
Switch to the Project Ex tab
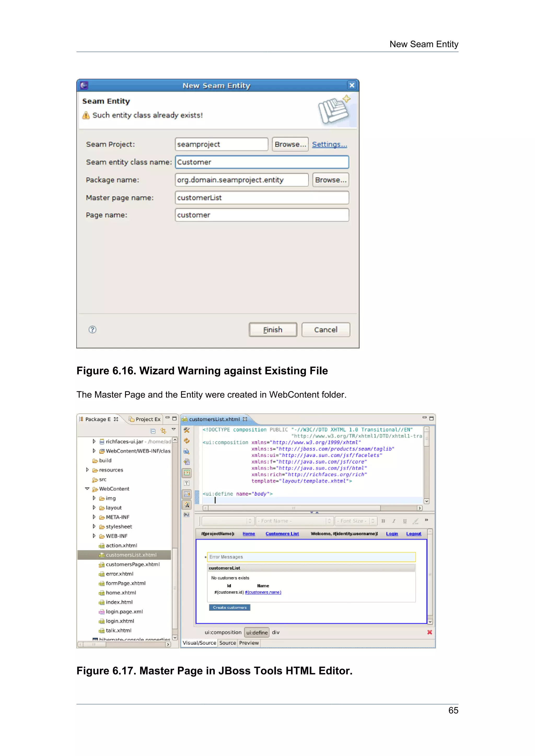tap(145, 419)
